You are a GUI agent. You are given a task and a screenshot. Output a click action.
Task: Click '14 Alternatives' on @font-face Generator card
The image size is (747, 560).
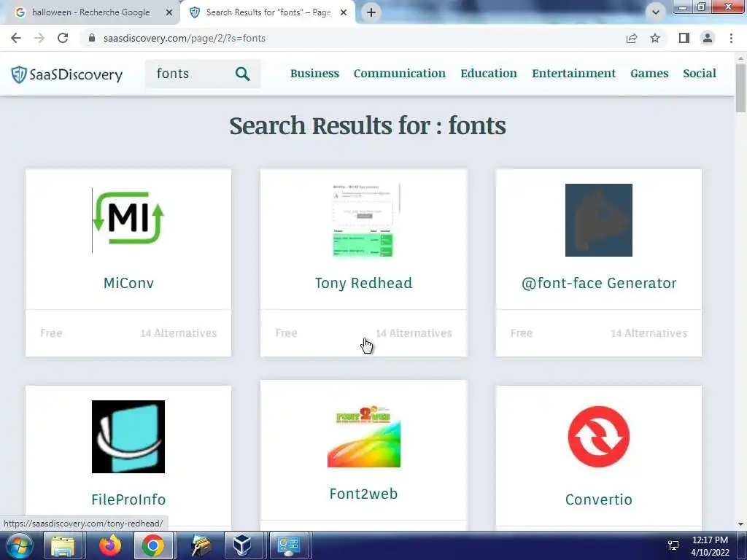pyautogui.click(x=649, y=333)
